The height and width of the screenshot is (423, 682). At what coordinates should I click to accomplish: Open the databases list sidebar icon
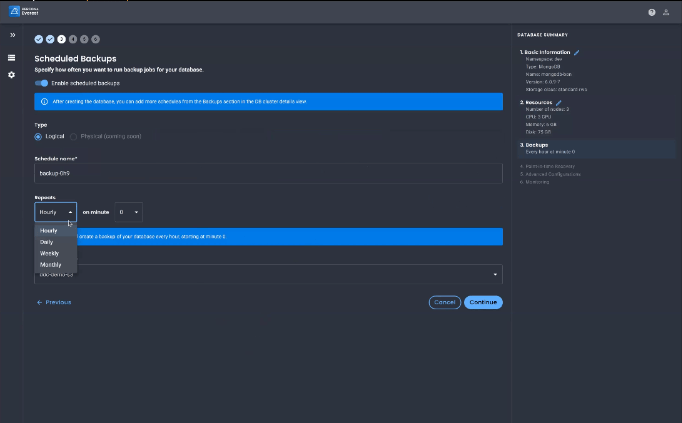coord(12,57)
